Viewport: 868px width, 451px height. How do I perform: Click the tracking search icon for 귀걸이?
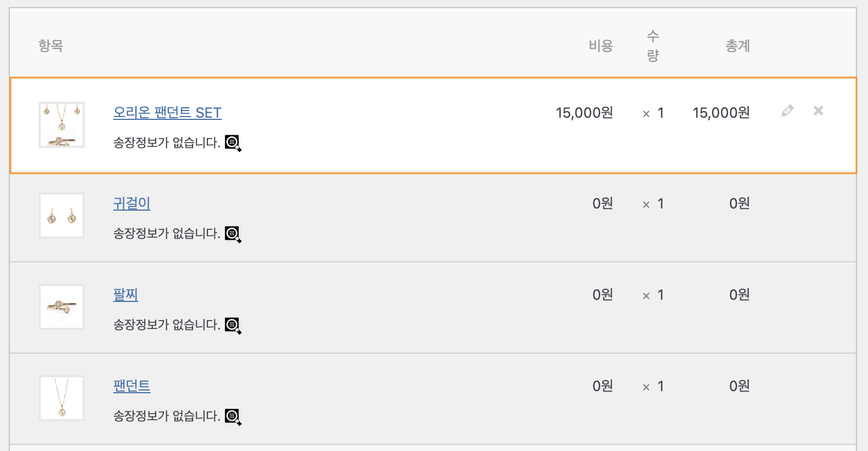233,234
